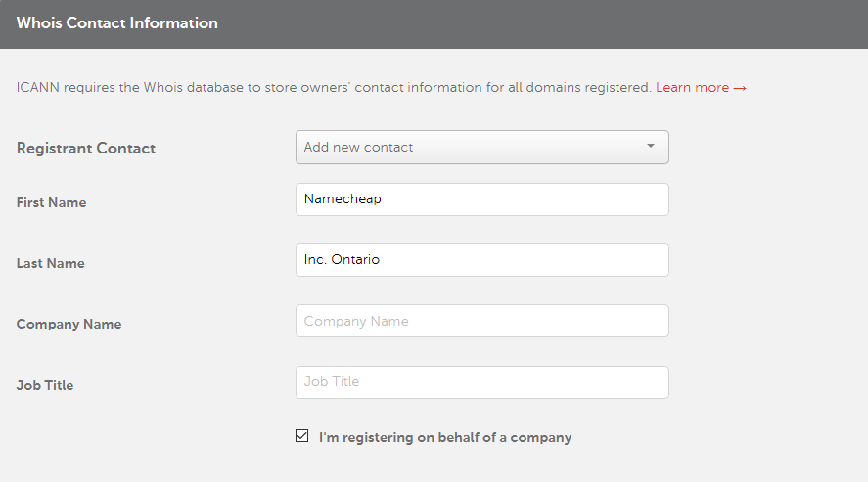The width and height of the screenshot is (868, 482).
Task: Click the 'Company Name' placeholder text
Action: coord(356,321)
